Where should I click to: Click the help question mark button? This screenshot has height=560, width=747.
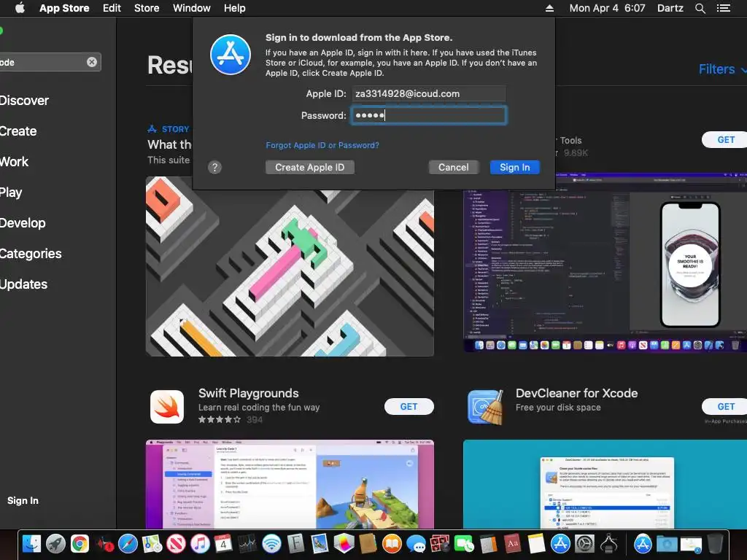[215, 167]
